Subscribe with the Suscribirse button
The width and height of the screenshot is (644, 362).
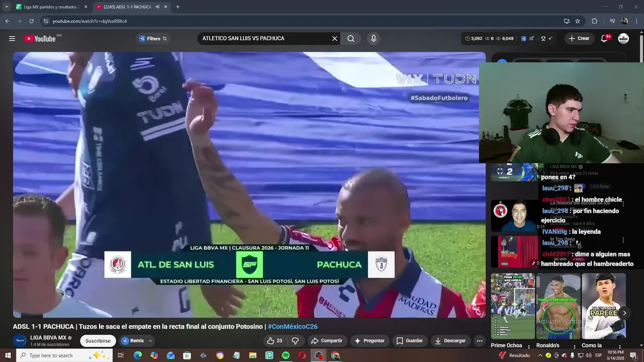98,341
